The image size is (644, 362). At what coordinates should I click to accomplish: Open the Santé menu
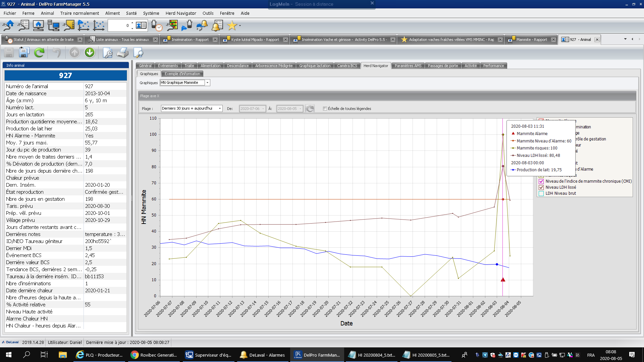tap(131, 13)
